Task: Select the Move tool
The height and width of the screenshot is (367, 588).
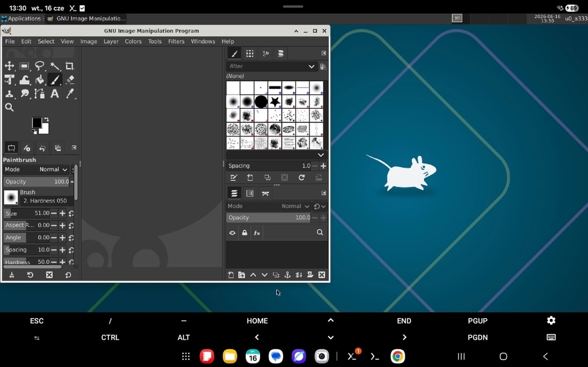Action: pyautogui.click(x=9, y=66)
